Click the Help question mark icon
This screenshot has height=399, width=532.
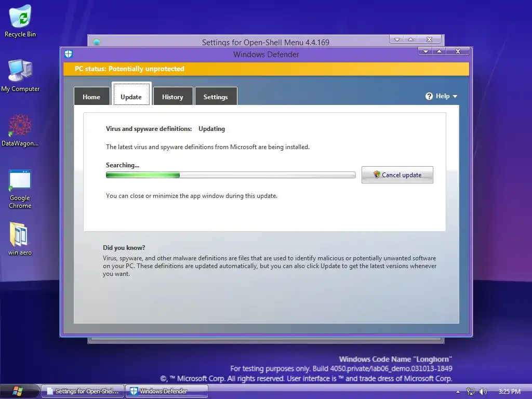pos(429,96)
